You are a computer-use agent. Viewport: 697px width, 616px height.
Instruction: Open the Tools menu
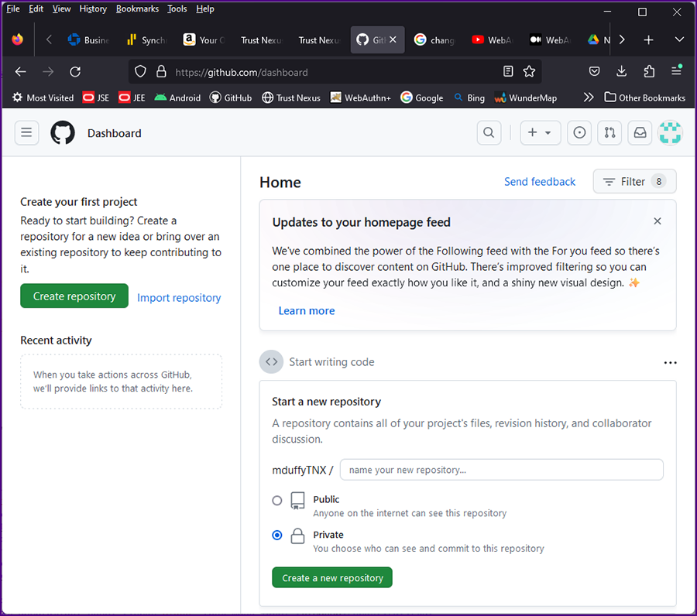coord(177,9)
